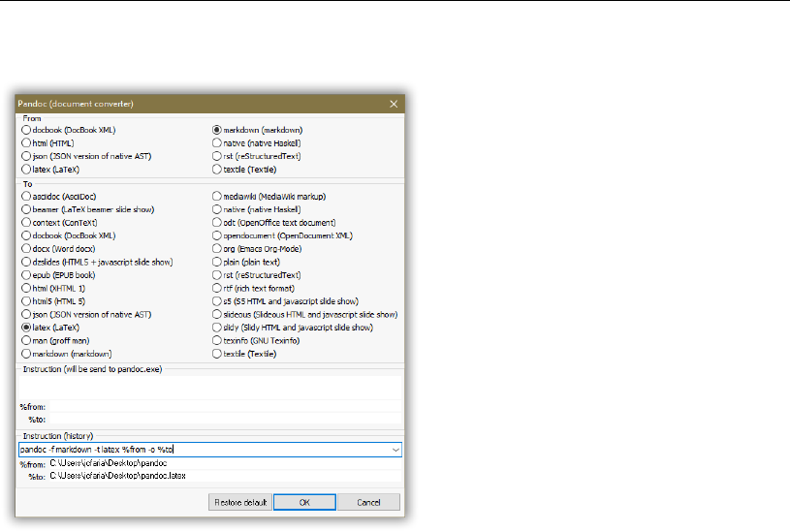The height and width of the screenshot is (532, 790).
Task: Select texinfo (GNU Texinfo) output format
Action: click(x=256, y=340)
